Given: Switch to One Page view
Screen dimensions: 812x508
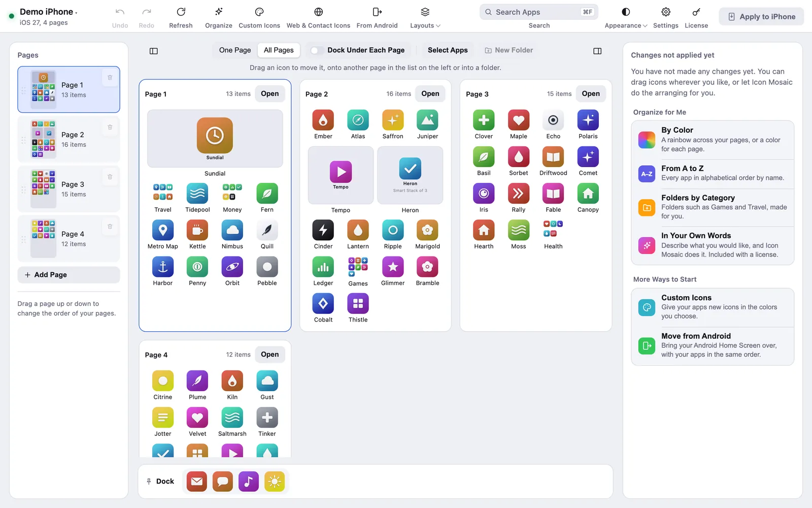Looking at the screenshot, I should point(235,50).
